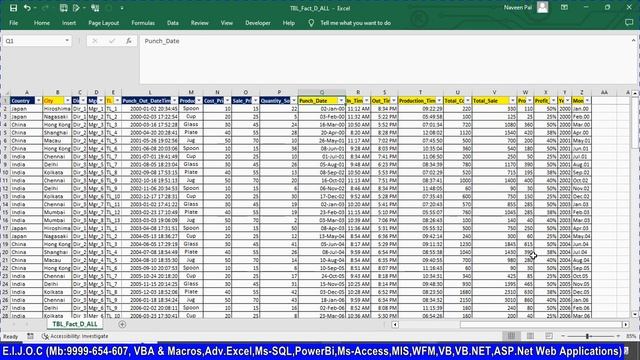
Task: Open the Punch_Out_DateTime filter dropdown
Action: pyautogui.click(x=174, y=100)
